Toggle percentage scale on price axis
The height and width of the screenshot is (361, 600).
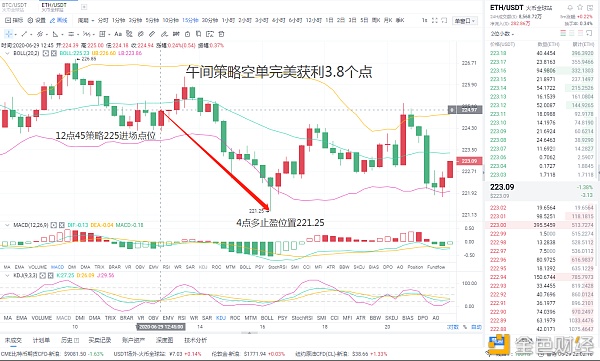click(x=465, y=327)
